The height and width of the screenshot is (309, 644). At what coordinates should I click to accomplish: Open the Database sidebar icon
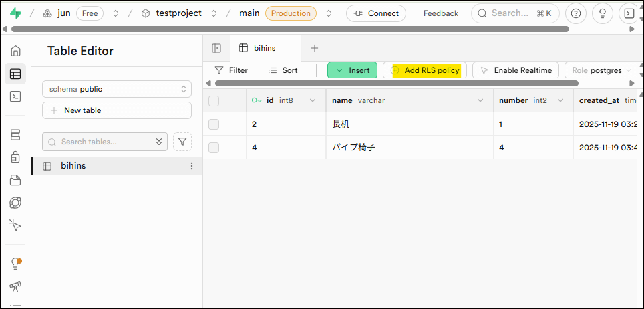coord(15,135)
